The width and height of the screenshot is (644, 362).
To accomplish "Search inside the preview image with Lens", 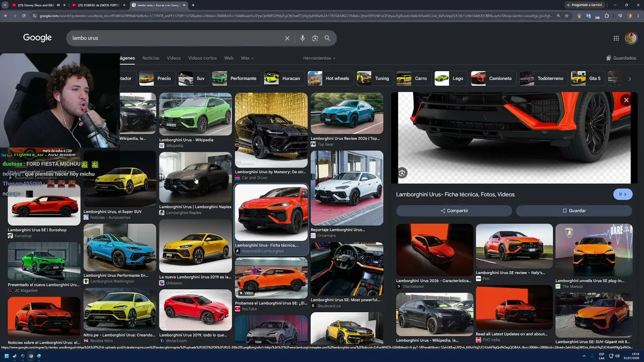I will click(x=402, y=173).
